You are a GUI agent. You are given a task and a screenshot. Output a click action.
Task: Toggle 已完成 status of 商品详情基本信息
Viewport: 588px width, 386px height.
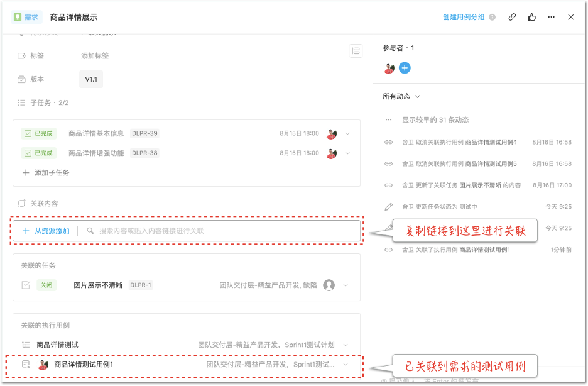point(39,133)
